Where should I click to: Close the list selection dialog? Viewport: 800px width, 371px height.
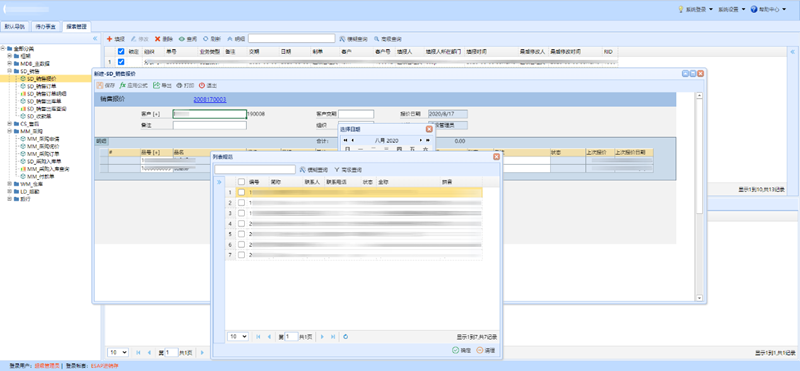click(x=496, y=157)
